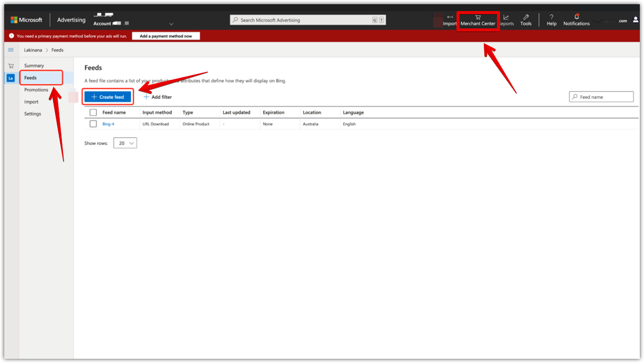Screen dimensions: 644x363
Task: Click the Australia location cell
Action: click(311, 124)
